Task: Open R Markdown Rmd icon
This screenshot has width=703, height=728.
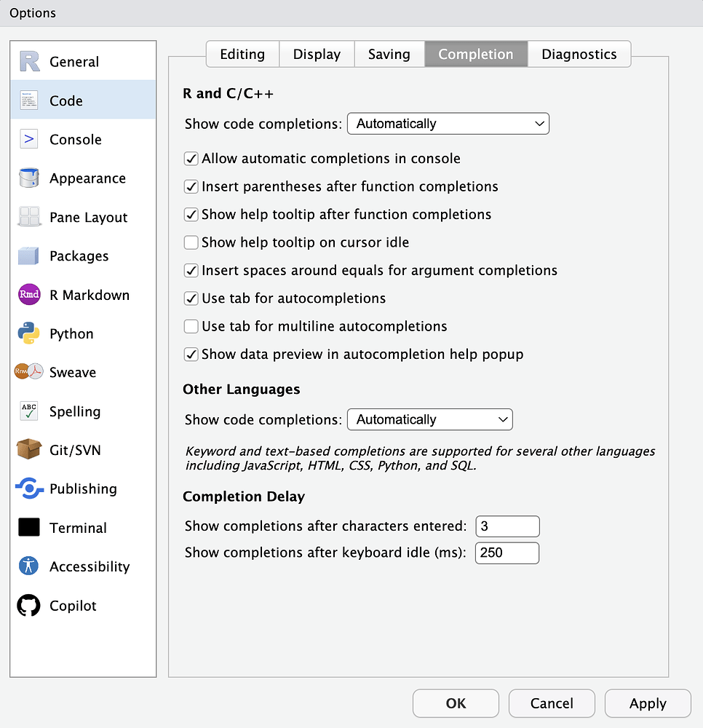Action: coord(29,294)
